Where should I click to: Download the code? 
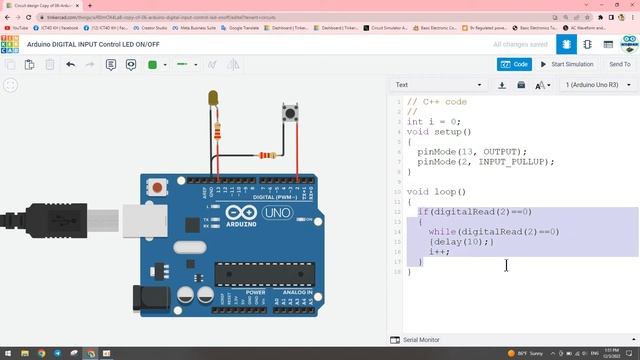(x=502, y=85)
